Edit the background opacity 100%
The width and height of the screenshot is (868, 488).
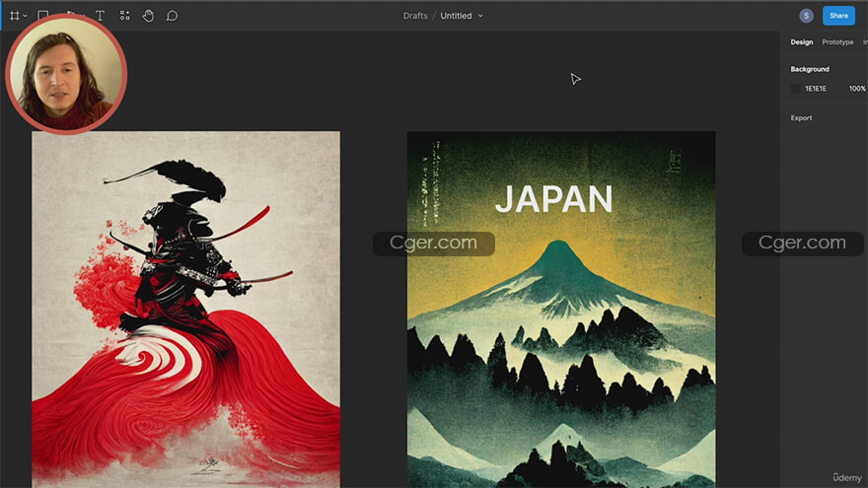(x=857, y=89)
